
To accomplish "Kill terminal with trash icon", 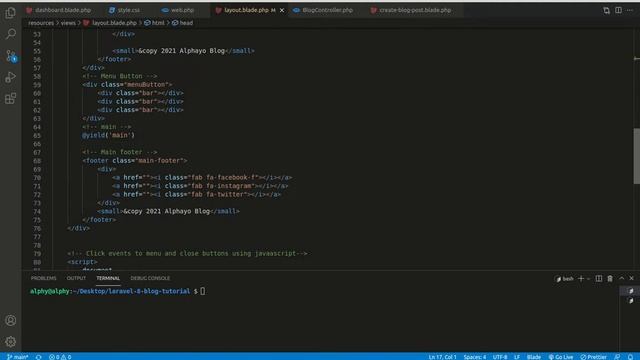I will click(610, 279).
